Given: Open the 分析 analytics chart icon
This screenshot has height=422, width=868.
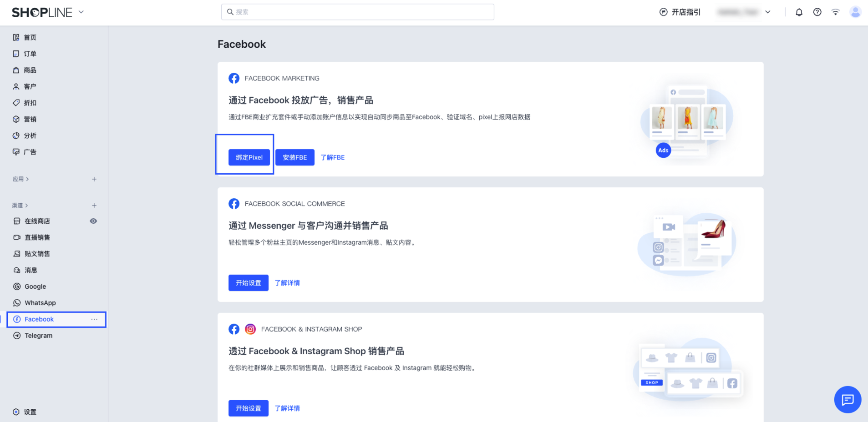Looking at the screenshot, I should pos(16,136).
